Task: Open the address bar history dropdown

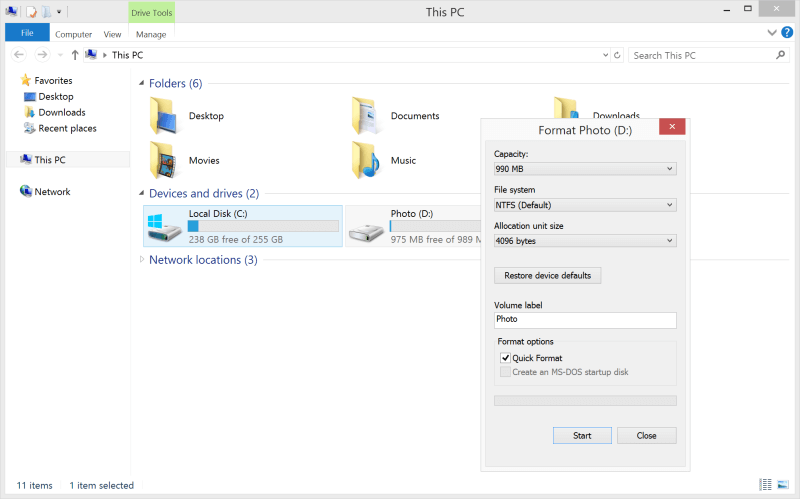Action: [605, 55]
